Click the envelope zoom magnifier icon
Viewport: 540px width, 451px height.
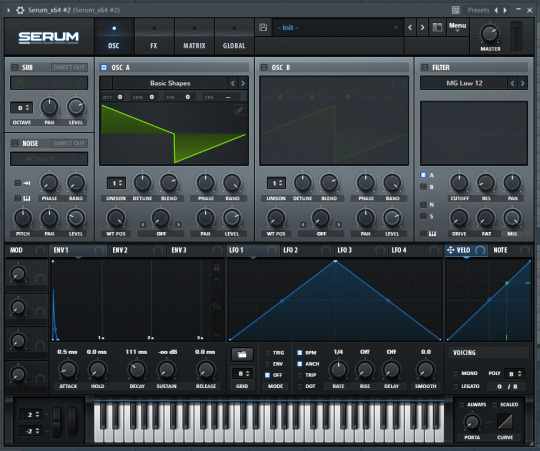pos(217,306)
